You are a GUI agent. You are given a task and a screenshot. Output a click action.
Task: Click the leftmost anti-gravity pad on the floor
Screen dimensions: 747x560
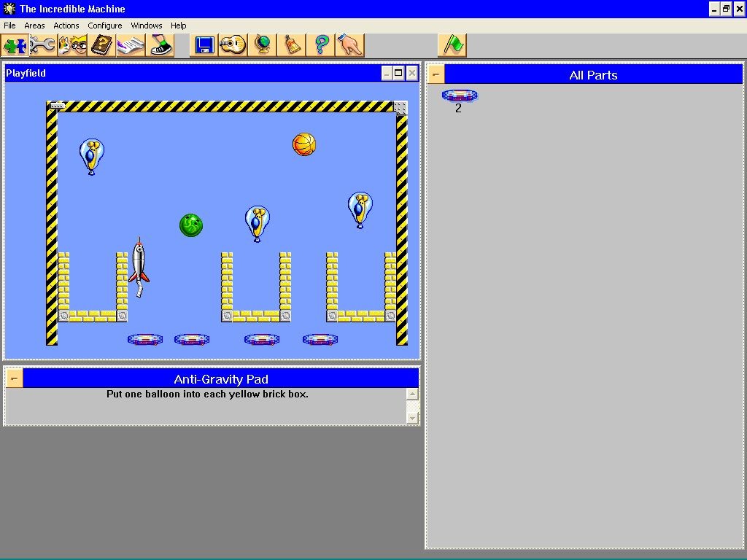pyautogui.click(x=145, y=339)
